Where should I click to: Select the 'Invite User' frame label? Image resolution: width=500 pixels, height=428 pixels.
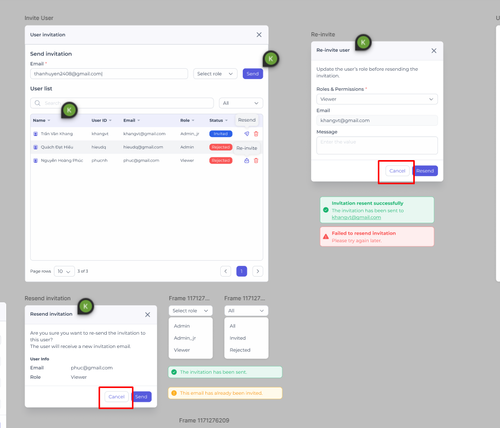39,18
